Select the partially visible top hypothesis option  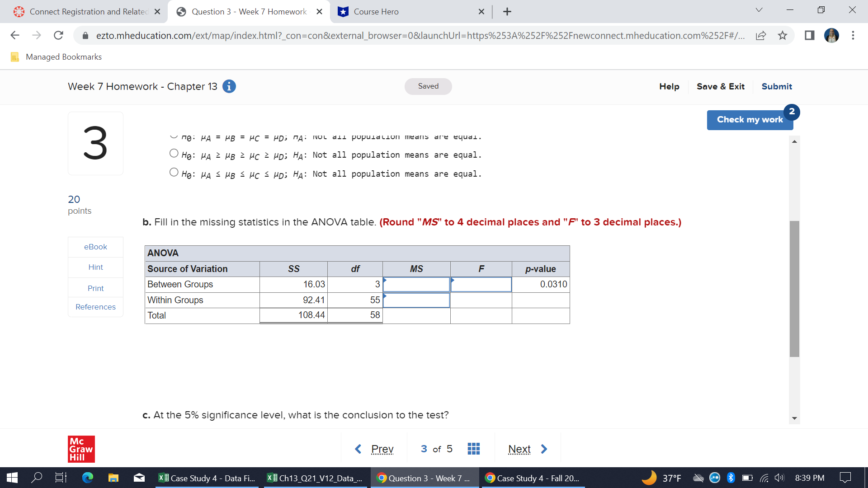point(174,136)
